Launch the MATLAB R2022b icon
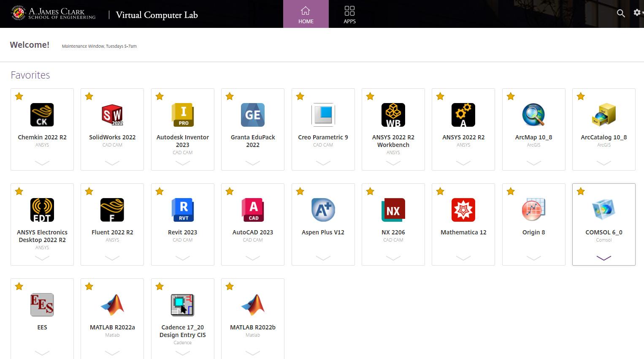The height and width of the screenshot is (359, 644). 253,305
